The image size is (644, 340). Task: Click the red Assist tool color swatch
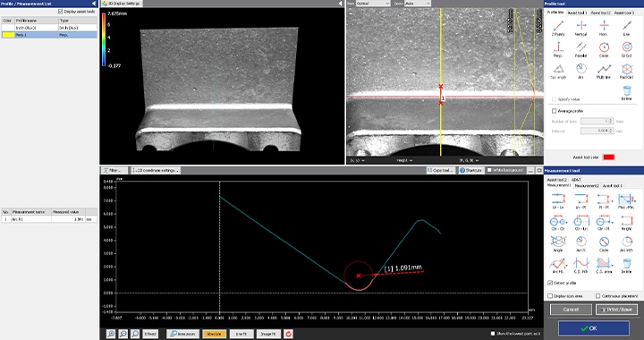[608, 157]
